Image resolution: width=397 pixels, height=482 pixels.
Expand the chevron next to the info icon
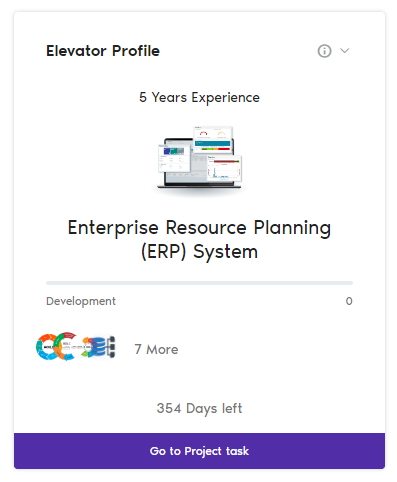coord(344,51)
